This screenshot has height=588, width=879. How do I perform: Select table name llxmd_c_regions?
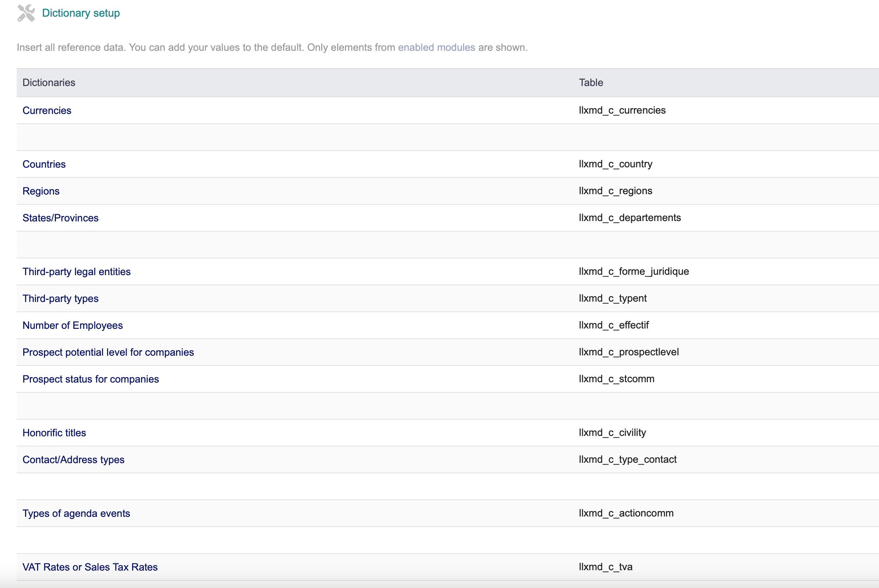(x=616, y=191)
